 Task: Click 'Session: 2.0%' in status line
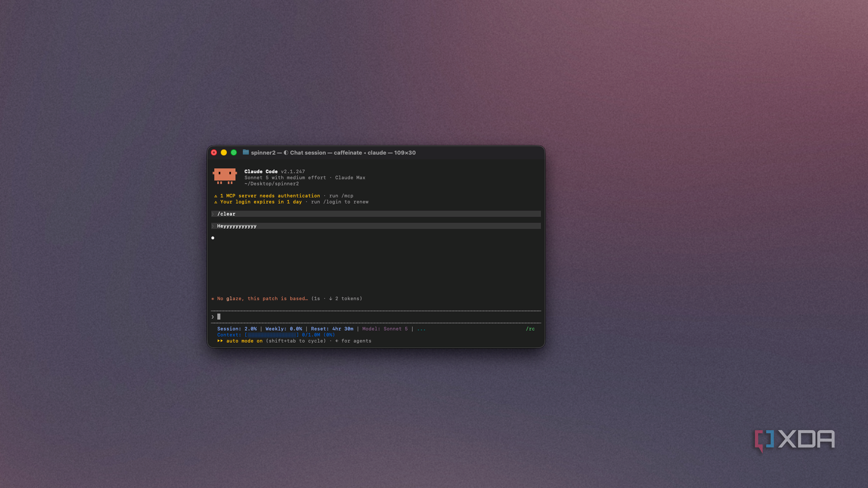coord(237,329)
